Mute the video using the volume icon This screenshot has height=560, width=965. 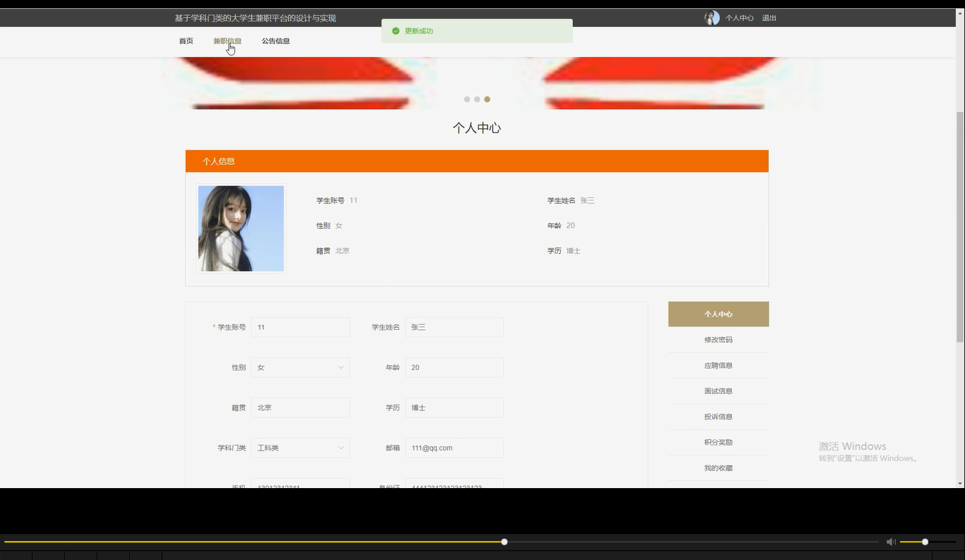click(x=890, y=542)
